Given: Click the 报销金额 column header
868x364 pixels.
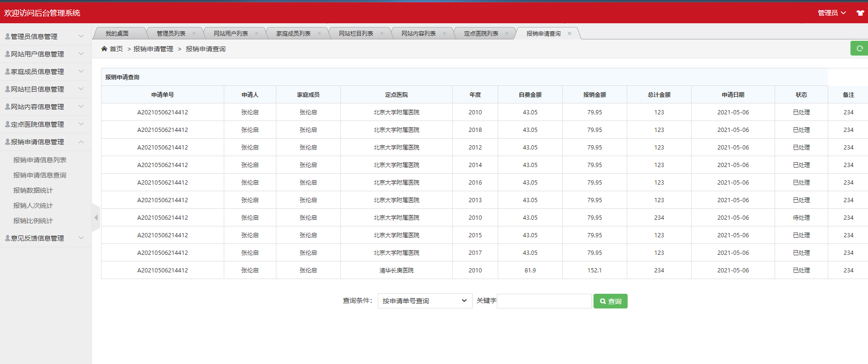Looking at the screenshot, I should tap(594, 94).
